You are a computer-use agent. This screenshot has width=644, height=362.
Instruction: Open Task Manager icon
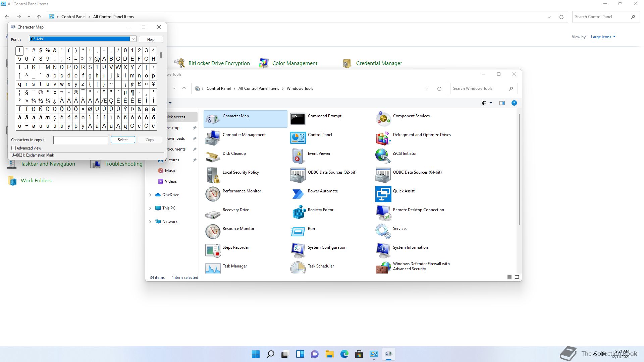click(213, 267)
